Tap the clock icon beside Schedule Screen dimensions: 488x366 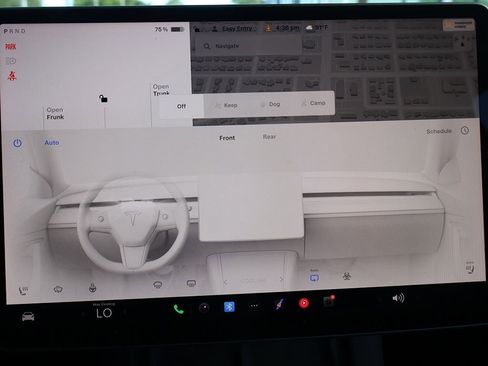pyautogui.click(x=465, y=131)
